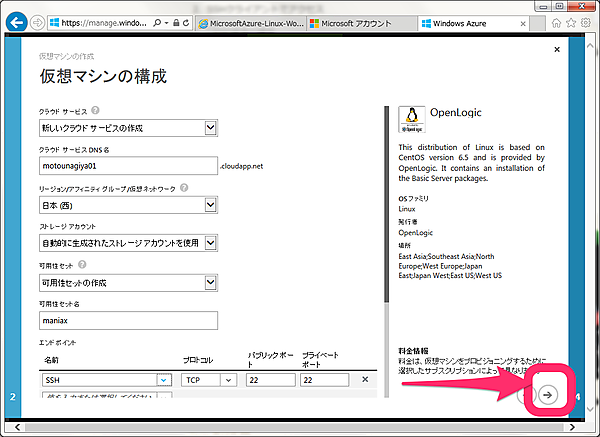Expand the availability set dropdown

coord(210,283)
